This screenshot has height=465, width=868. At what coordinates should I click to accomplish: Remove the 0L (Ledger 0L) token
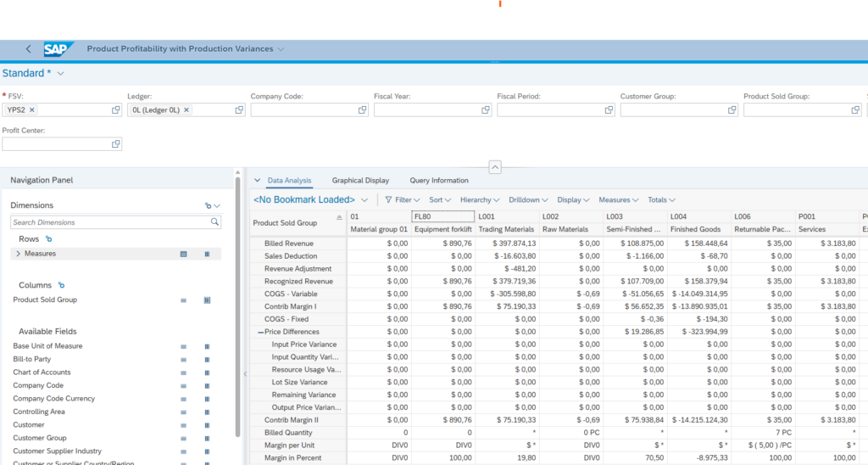186,109
